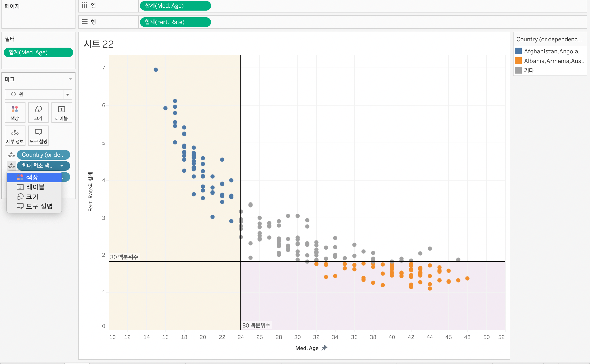Image resolution: width=590 pixels, height=364 pixels.
Task: Click the pin icon next to Med. Age axis title
Action: 324,348
